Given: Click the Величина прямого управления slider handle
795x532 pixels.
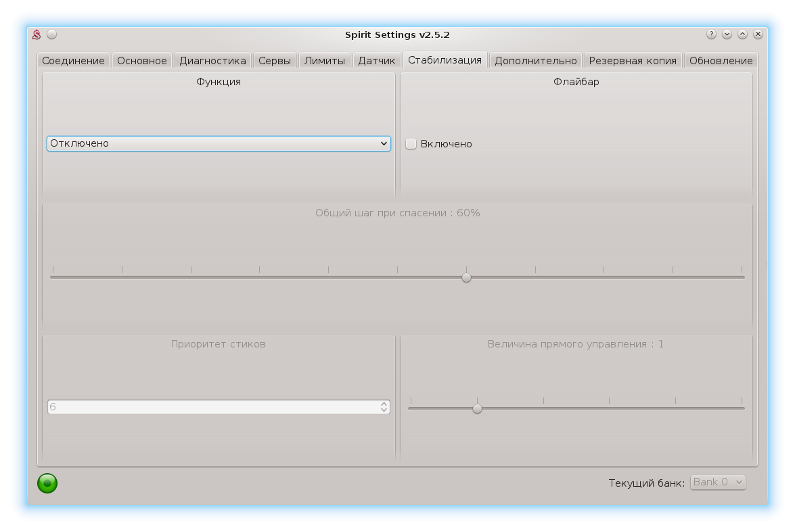Looking at the screenshot, I should point(477,408).
